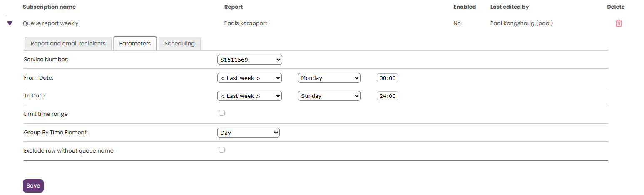Viewport: 644px width, 195px height.
Task: Open To Date week selector dropdown
Action: coord(249,96)
